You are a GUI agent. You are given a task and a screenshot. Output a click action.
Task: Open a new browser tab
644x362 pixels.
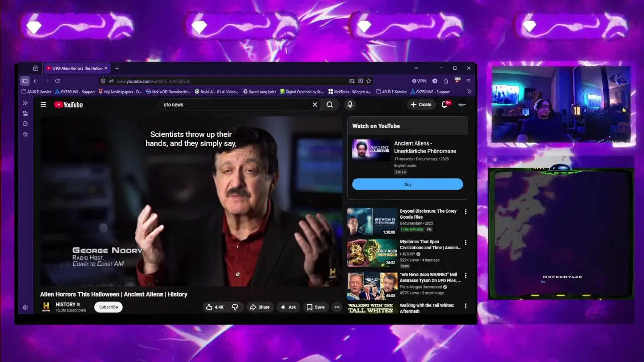(117, 68)
